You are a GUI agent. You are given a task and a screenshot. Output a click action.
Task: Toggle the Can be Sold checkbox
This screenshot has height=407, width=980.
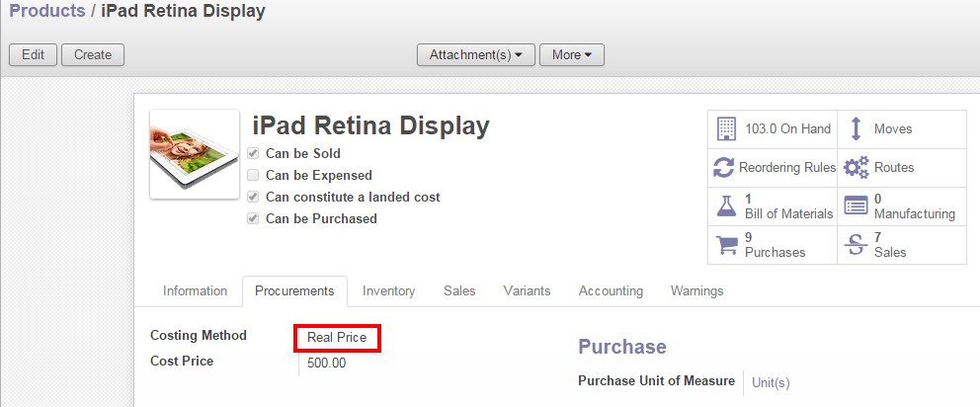(x=253, y=153)
